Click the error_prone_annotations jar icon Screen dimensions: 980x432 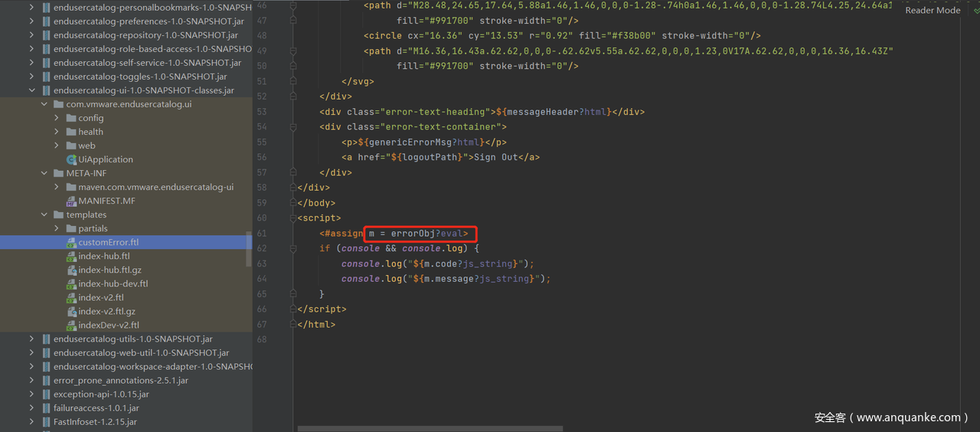tap(47, 380)
